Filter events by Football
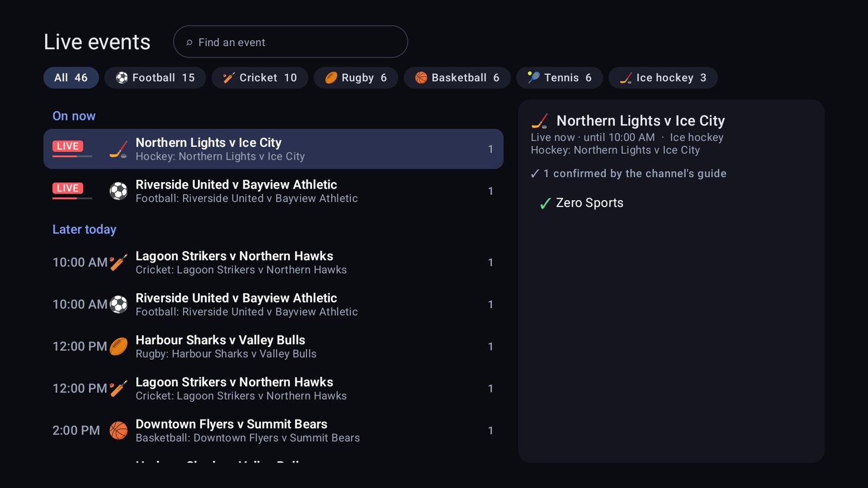 pyautogui.click(x=155, y=78)
